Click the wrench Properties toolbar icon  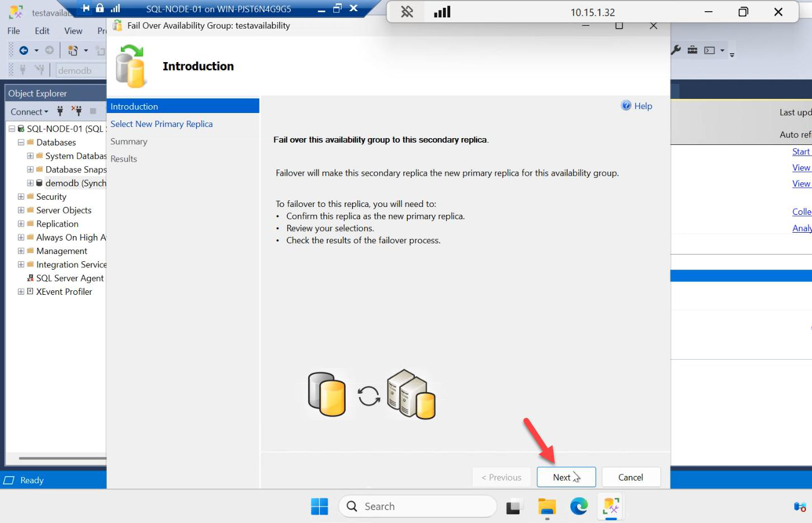(676, 50)
